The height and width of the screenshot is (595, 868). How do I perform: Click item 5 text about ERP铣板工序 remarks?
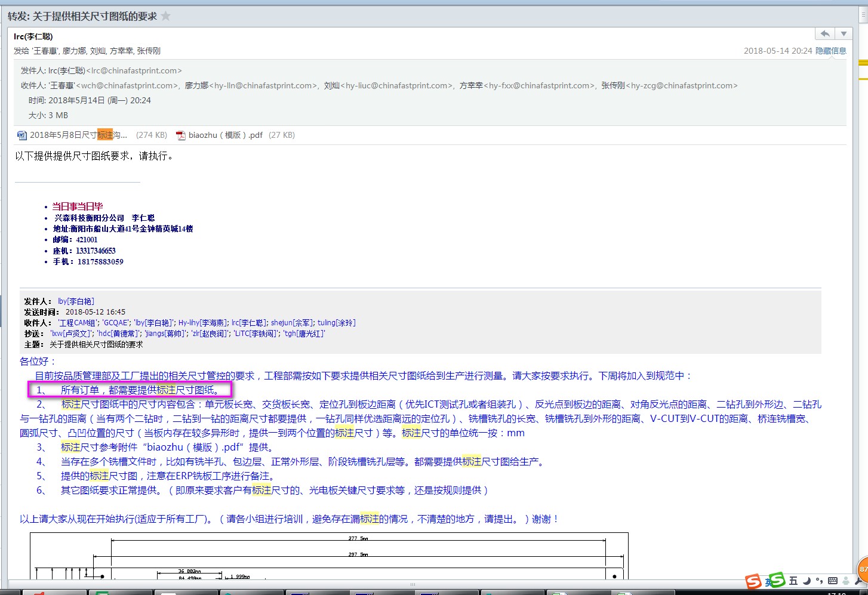pos(169,476)
